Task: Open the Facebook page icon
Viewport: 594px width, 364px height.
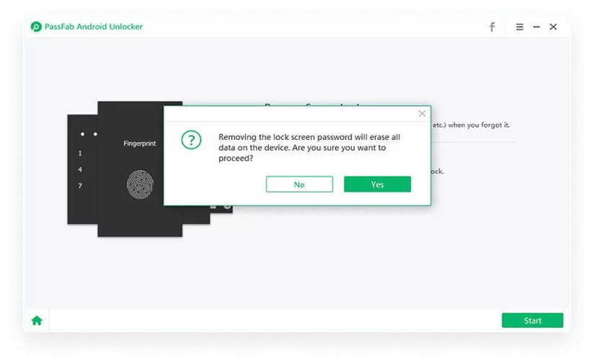Action: 492,27
